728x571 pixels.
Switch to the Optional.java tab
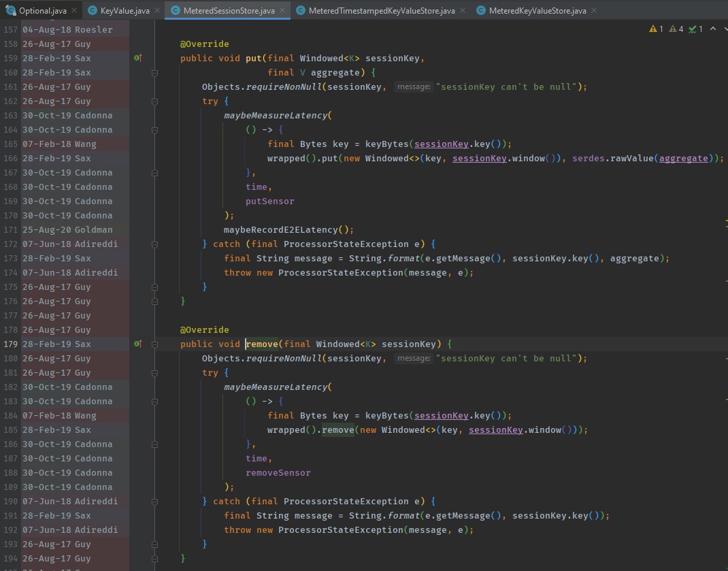click(x=42, y=10)
